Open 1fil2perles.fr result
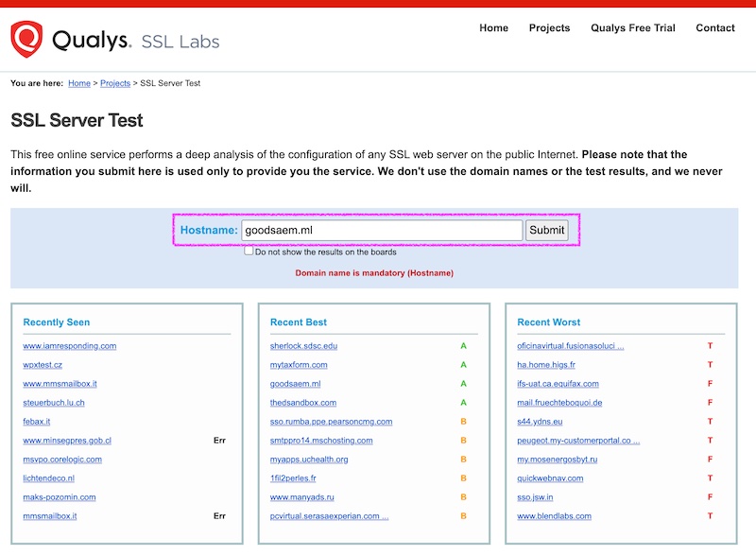 (293, 478)
